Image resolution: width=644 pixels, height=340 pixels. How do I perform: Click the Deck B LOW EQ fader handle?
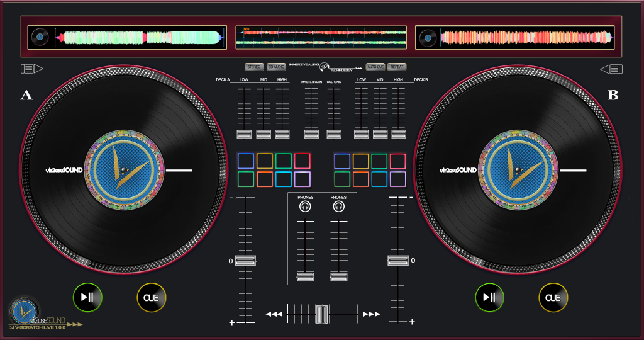click(x=362, y=133)
